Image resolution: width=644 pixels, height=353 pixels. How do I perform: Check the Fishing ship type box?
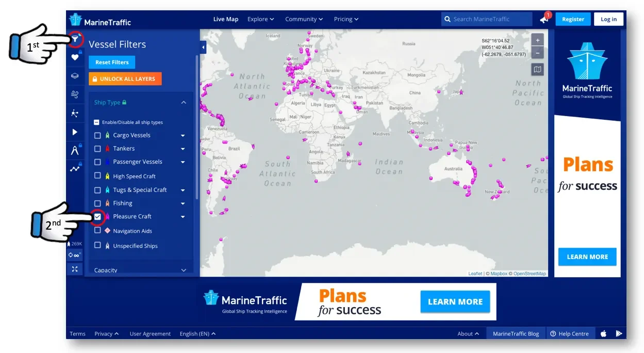click(97, 203)
